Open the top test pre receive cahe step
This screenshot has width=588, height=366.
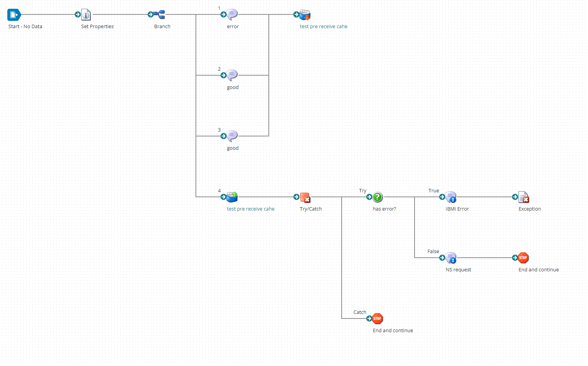(305, 14)
